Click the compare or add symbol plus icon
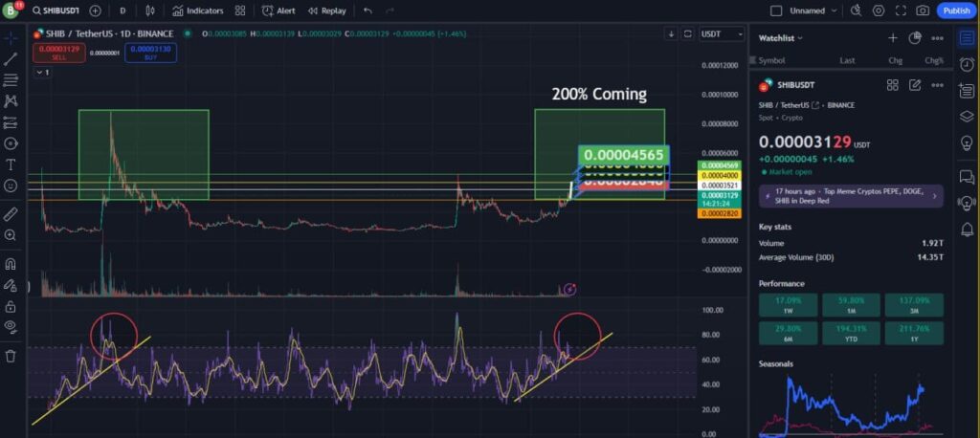The width and height of the screenshot is (980, 438). point(95,11)
